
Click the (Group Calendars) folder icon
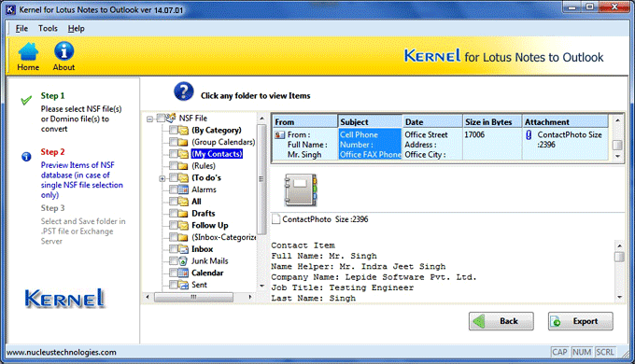pyautogui.click(x=183, y=142)
